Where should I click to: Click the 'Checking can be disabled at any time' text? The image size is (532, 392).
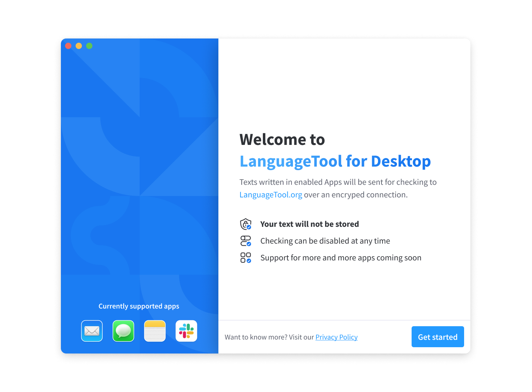tap(325, 241)
